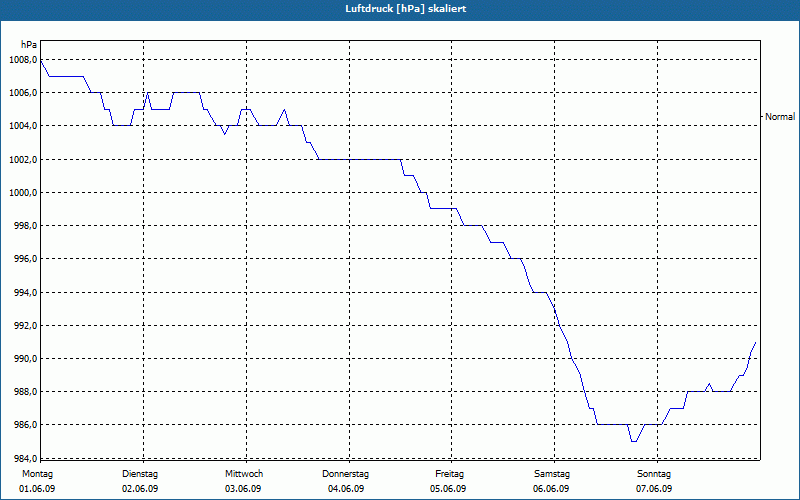800x500 pixels.
Task: Click the '988,0' y-axis value
Action: pyautogui.click(x=26, y=392)
